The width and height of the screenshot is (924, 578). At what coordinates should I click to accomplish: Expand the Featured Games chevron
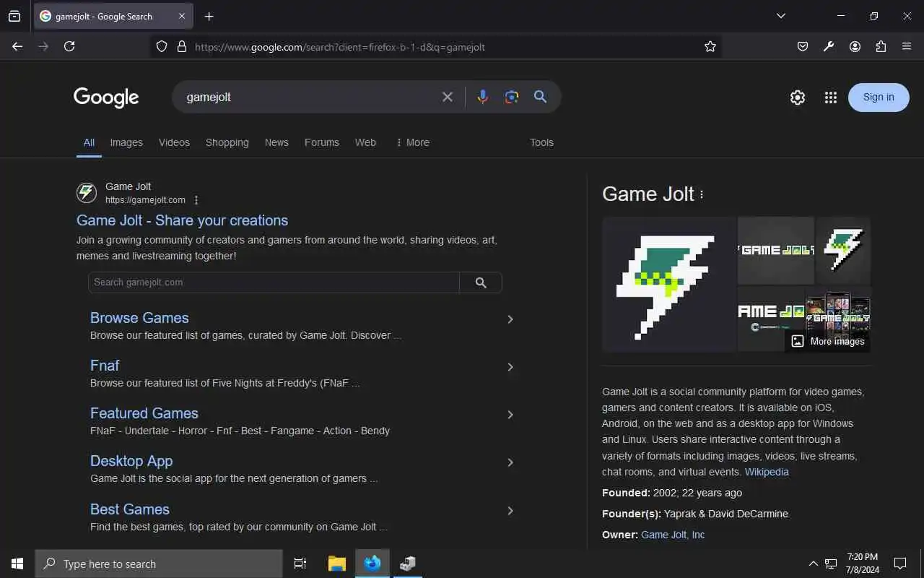[x=510, y=415]
